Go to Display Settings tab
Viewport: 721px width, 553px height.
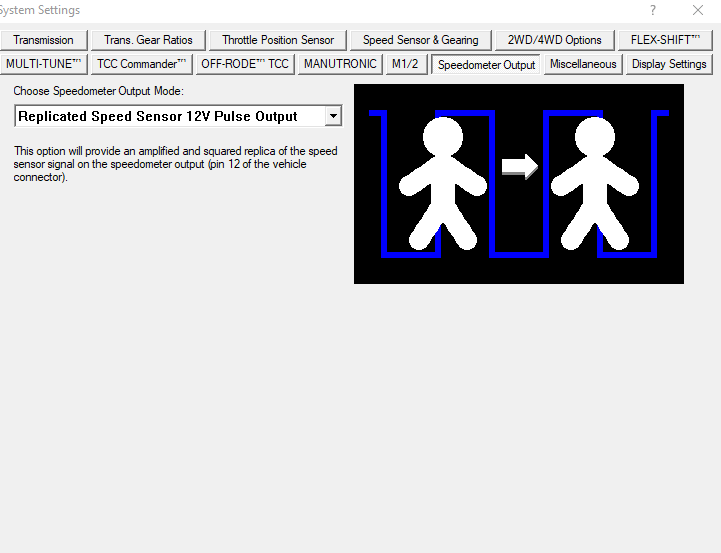coord(669,64)
